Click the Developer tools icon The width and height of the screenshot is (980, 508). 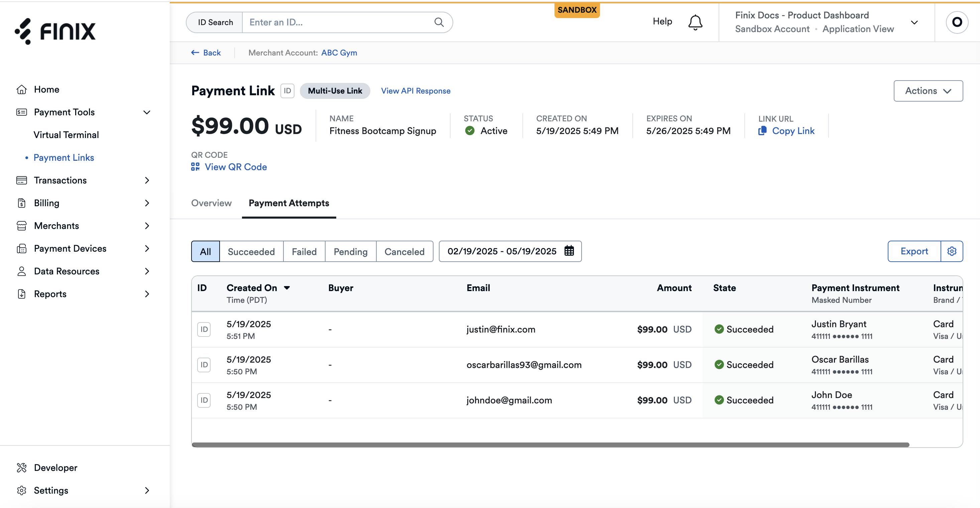[x=22, y=468]
